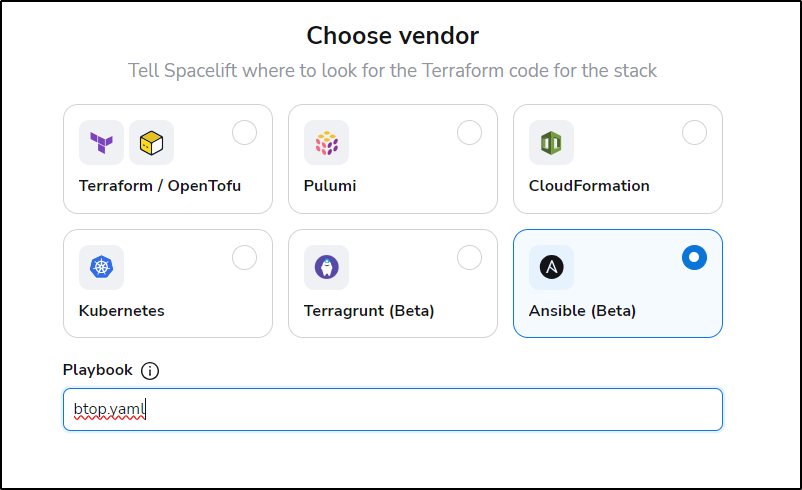Screen dimensions: 802x490
Task: Click the Pulumi logo icon
Action: click(x=326, y=143)
